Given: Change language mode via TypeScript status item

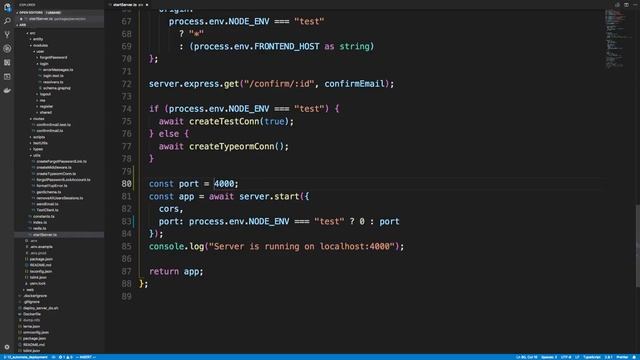Looking at the screenshot, I should pyautogui.click(x=592, y=357).
